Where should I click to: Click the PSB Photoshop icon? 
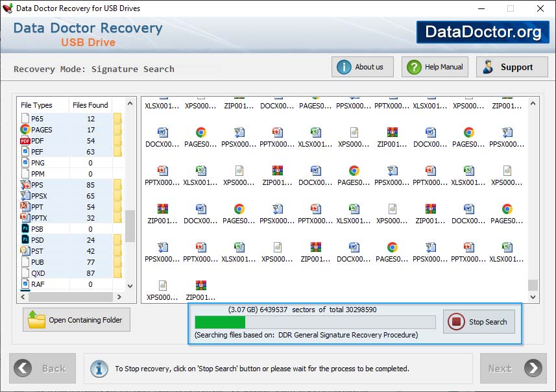pos(25,229)
